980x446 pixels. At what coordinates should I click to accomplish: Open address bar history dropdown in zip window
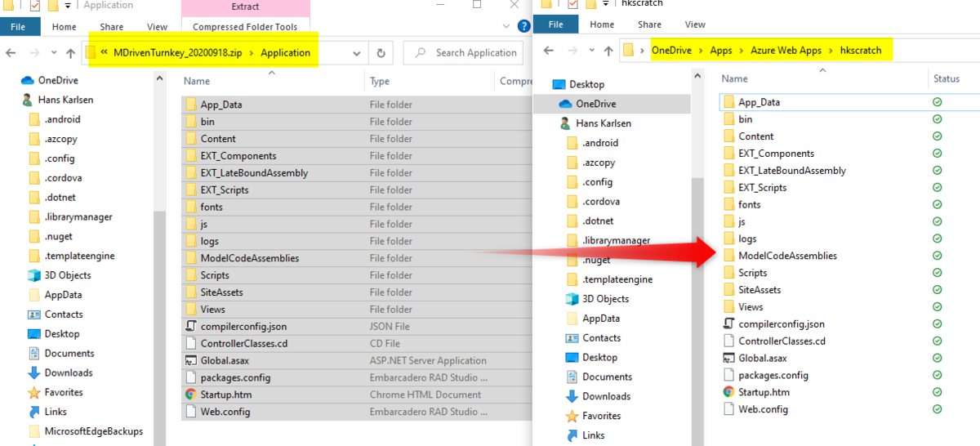357,53
